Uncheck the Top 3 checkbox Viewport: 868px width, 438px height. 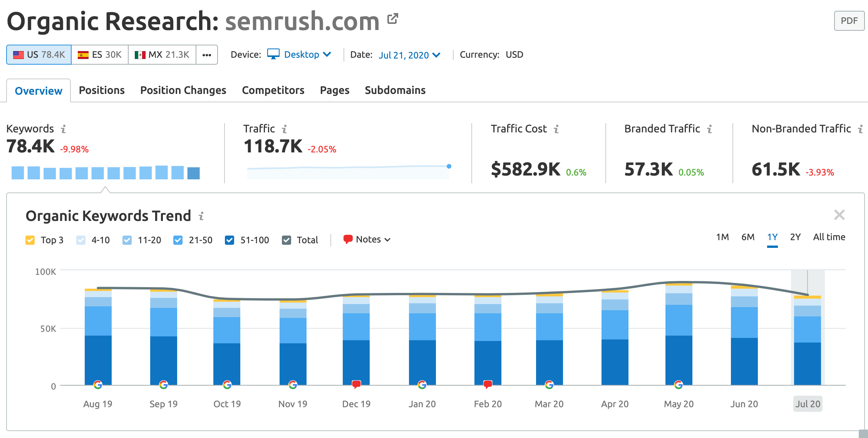30,239
